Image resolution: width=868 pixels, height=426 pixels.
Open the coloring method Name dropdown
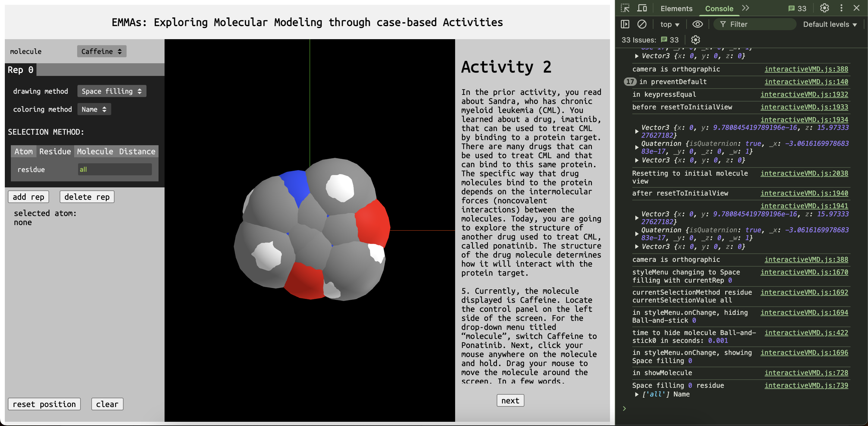point(94,109)
